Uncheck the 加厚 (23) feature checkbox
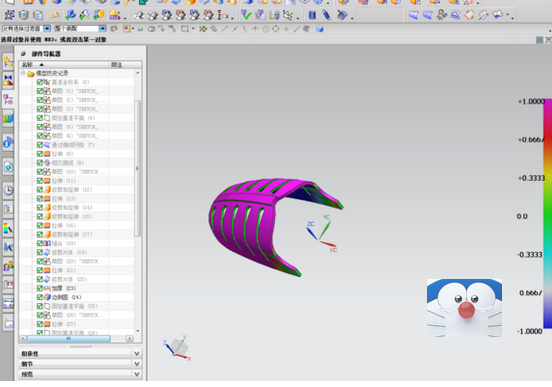This screenshot has width=552, height=387. point(39,288)
